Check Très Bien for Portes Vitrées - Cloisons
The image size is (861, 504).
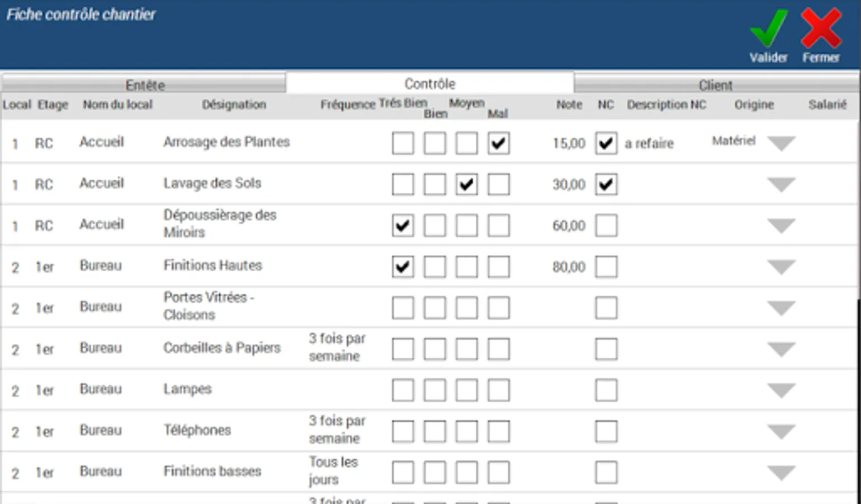(403, 308)
